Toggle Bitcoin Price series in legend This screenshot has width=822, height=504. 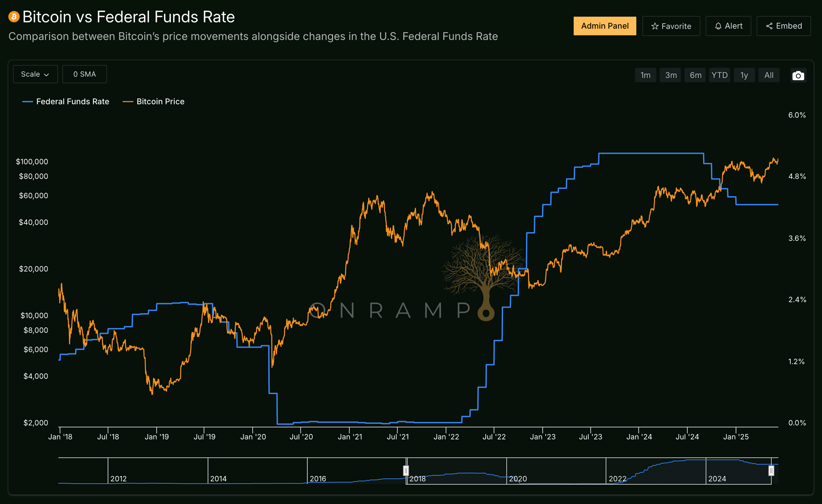tap(160, 101)
